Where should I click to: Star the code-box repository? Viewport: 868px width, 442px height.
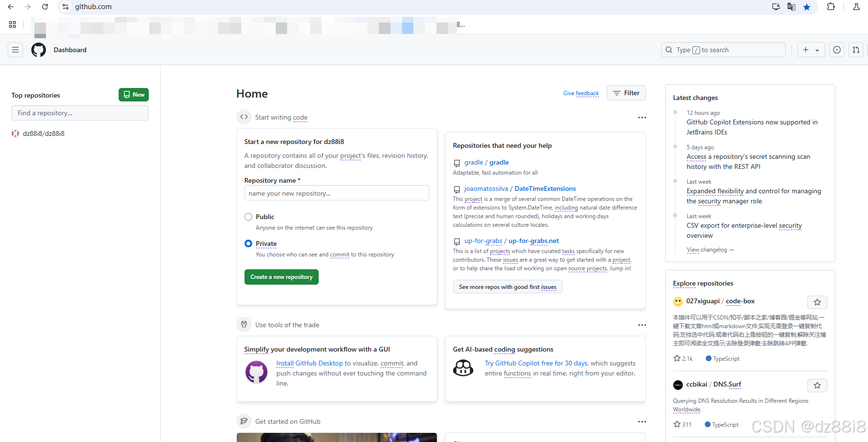(817, 302)
